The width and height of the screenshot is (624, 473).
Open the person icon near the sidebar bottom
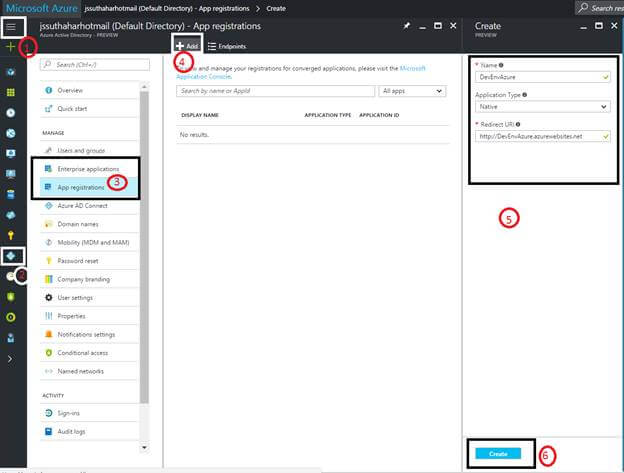11,338
